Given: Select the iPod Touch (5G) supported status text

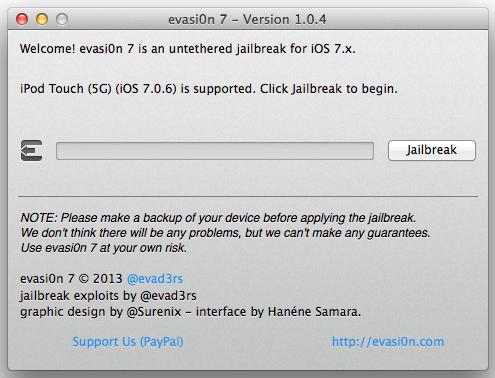Looking at the screenshot, I should coord(209,89).
